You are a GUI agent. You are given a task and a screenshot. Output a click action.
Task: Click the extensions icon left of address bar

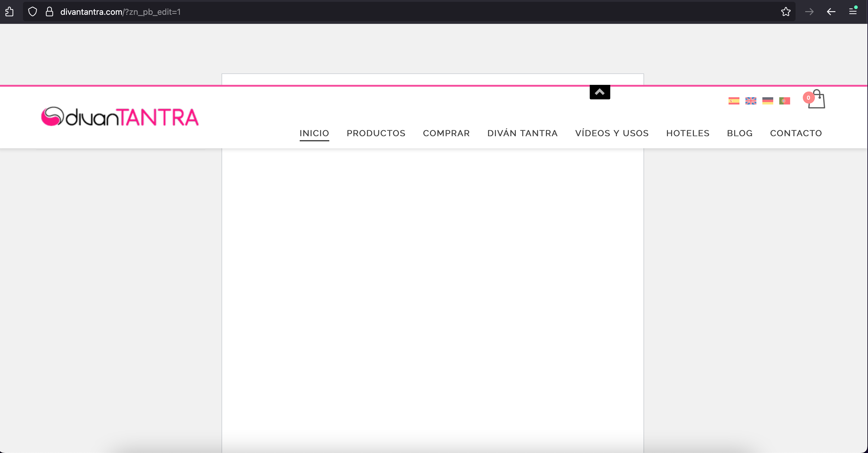[x=9, y=12]
